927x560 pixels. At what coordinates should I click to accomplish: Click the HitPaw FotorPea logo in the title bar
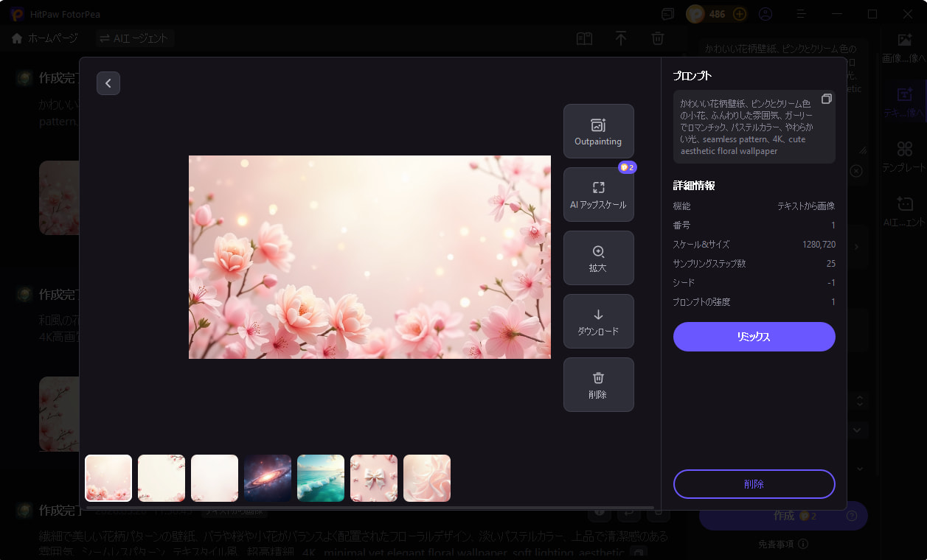click(17, 14)
